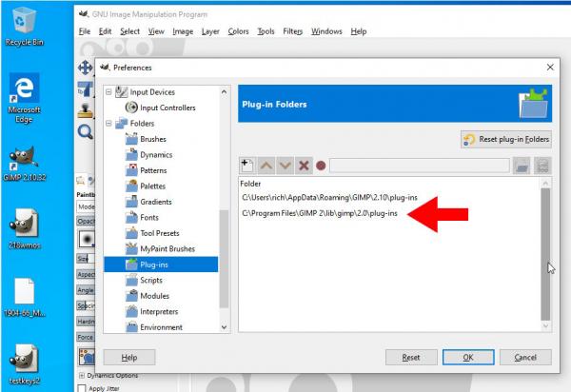Screen dimensions: 571x392
Task: Open the Filters menu
Action: pos(292,31)
